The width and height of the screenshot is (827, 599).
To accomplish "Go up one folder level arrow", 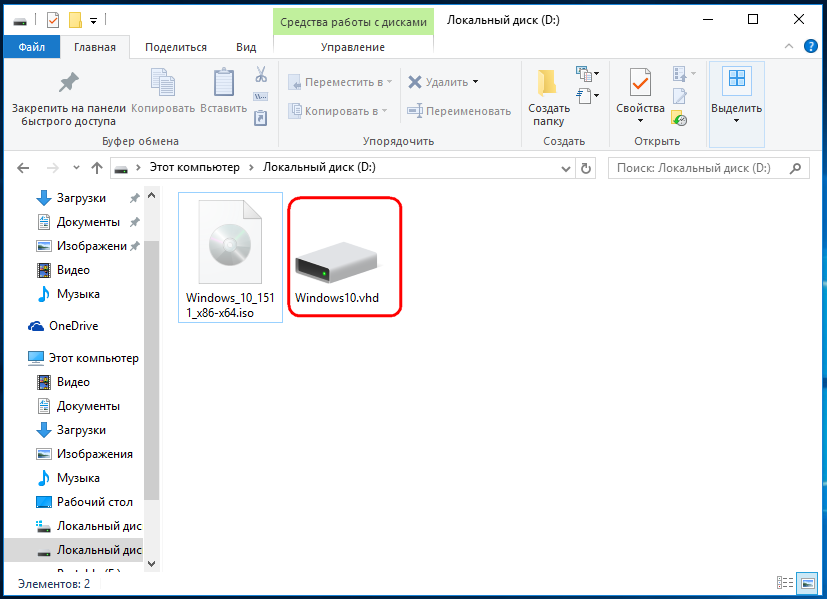I will [97, 168].
